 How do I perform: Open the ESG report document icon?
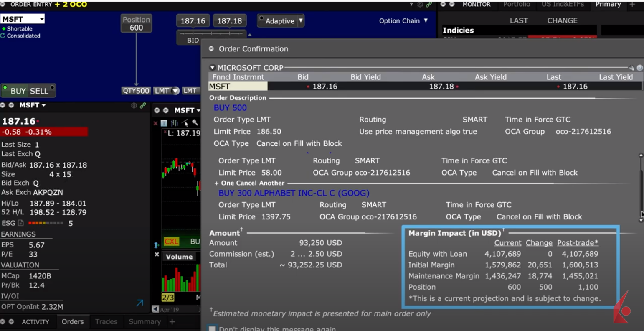21,223
